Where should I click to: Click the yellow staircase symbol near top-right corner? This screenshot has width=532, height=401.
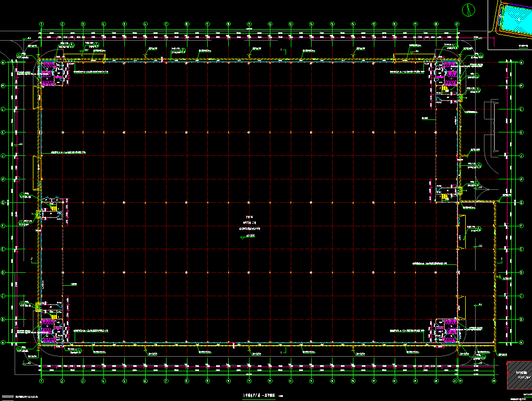[x=445, y=90]
